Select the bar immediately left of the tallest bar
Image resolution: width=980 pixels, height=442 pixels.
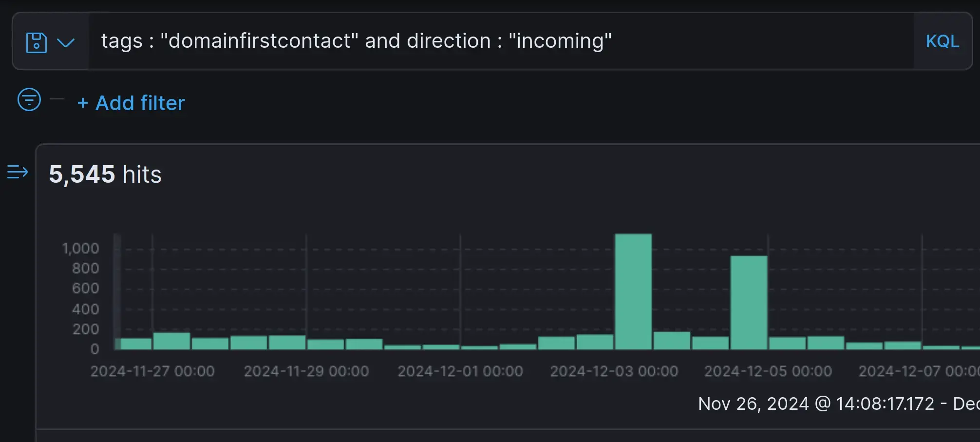(595, 342)
